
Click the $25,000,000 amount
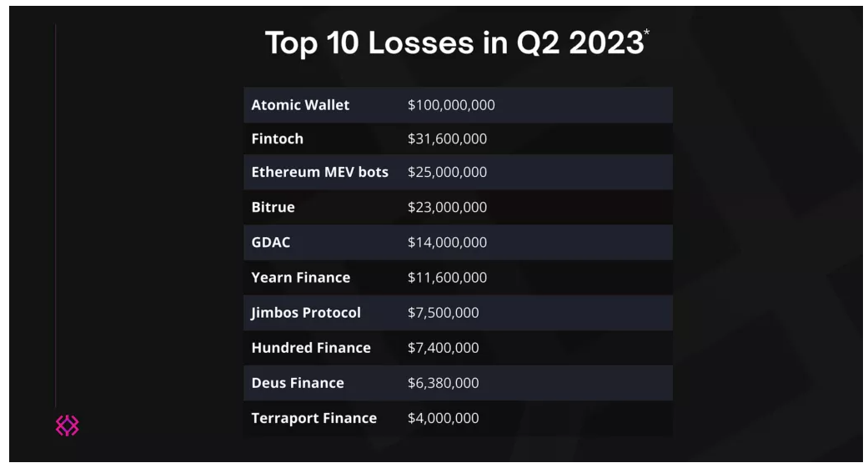447,172
